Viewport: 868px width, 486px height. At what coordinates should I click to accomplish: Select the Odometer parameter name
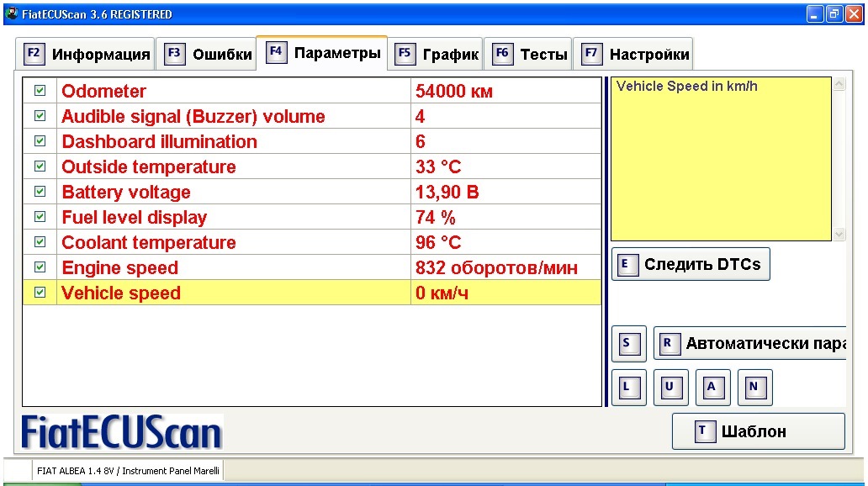pos(103,91)
